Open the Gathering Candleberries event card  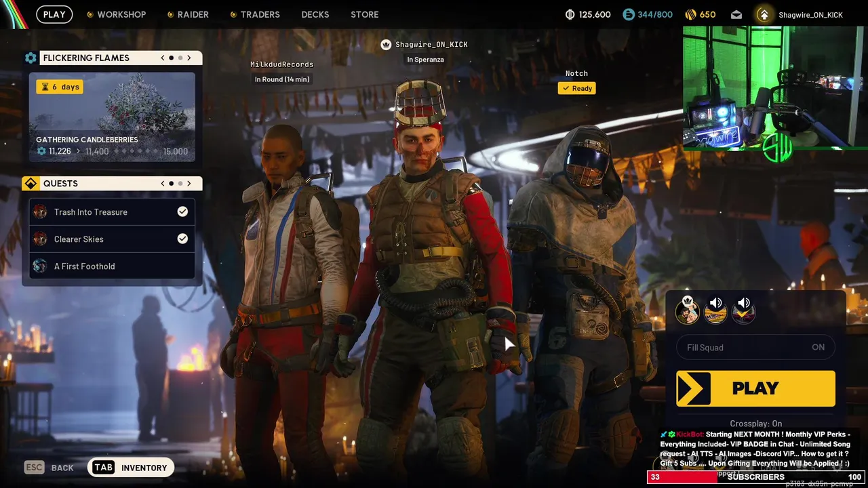point(112,117)
